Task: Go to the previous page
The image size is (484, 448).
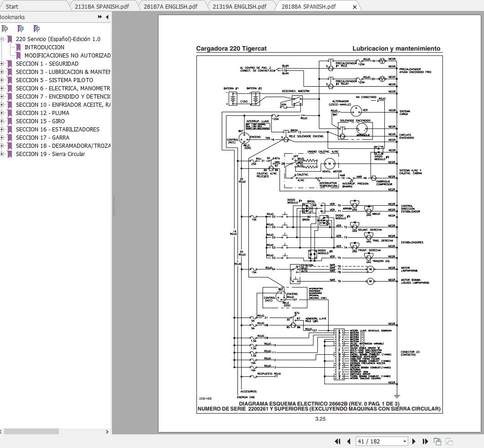Action: point(349,441)
